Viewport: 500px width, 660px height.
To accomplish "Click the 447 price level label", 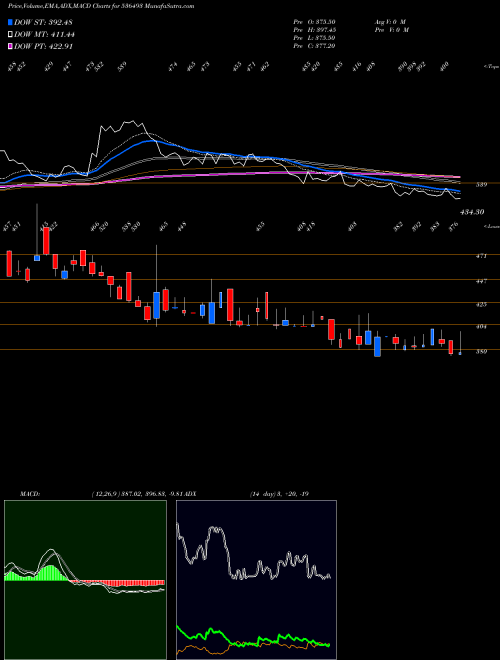I will coord(481,281).
